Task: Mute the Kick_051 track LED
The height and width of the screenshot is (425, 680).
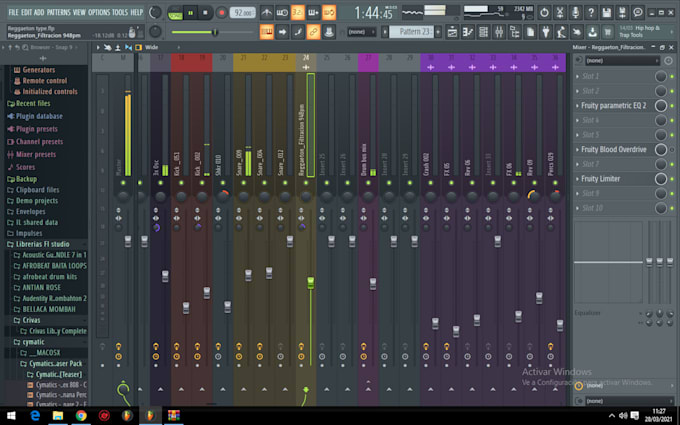Action: click(x=181, y=183)
